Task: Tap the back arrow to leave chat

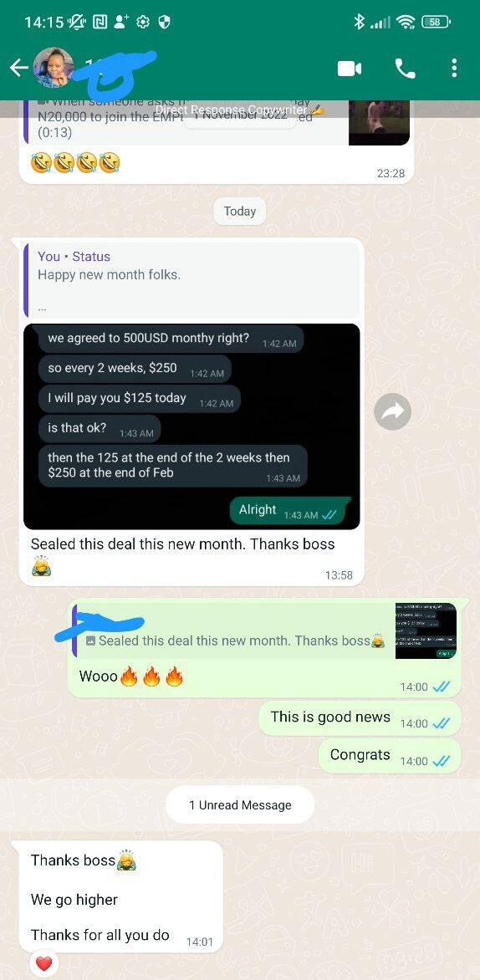Action: point(19,68)
